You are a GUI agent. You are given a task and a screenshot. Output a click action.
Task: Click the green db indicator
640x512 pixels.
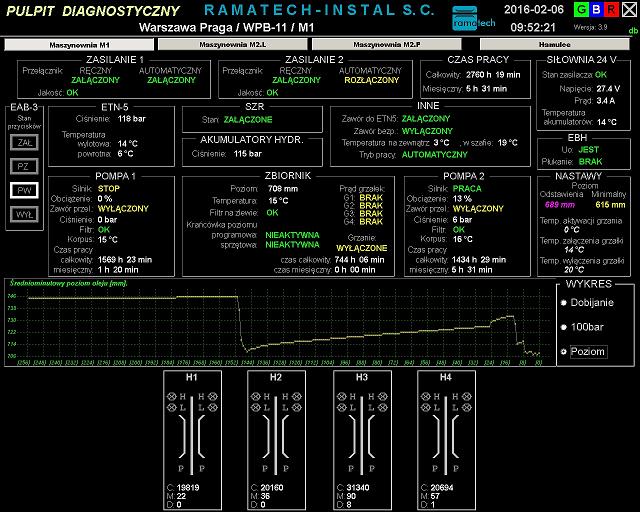(x=633, y=31)
